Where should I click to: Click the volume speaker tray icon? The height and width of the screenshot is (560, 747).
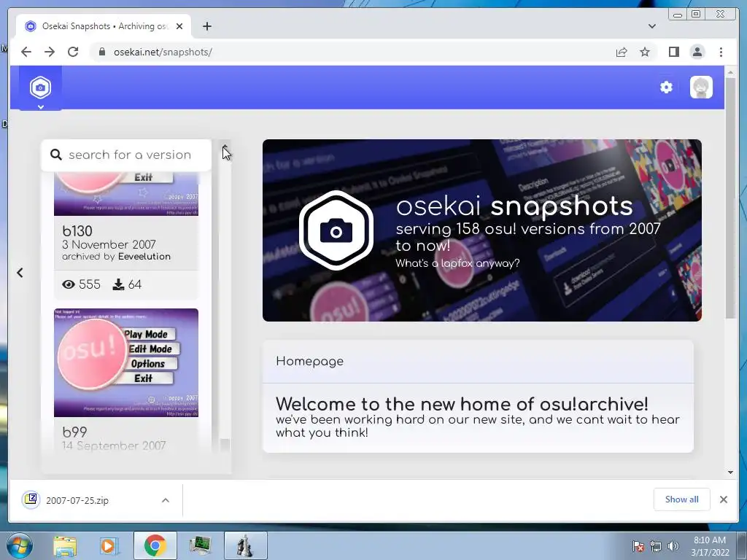click(673, 546)
